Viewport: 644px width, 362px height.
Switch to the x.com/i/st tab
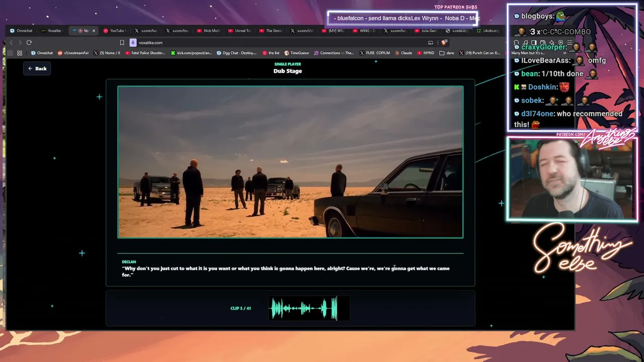302,31
